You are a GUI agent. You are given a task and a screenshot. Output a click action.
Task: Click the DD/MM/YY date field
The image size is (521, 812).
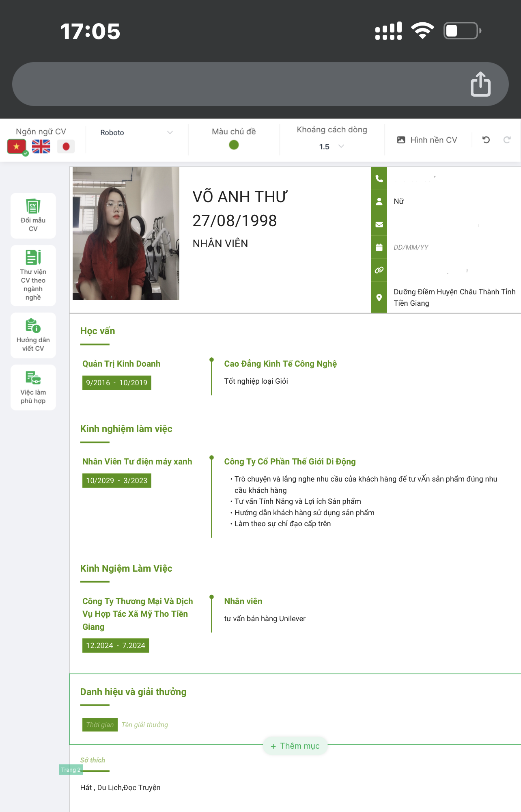[x=411, y=247]
